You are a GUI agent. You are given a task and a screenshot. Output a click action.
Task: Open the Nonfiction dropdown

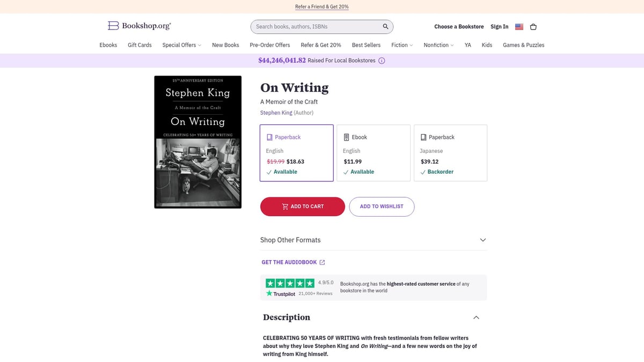coord(438,45)
